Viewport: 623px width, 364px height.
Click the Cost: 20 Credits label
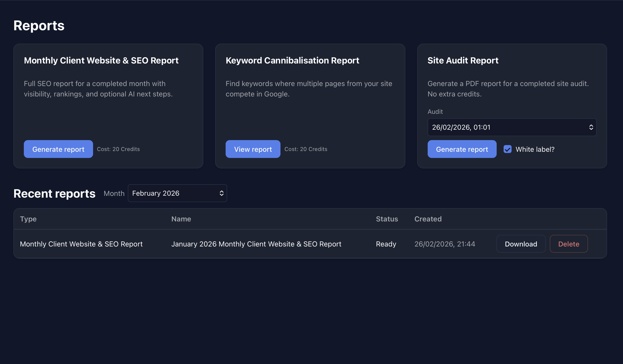click(x=118, y=149)
